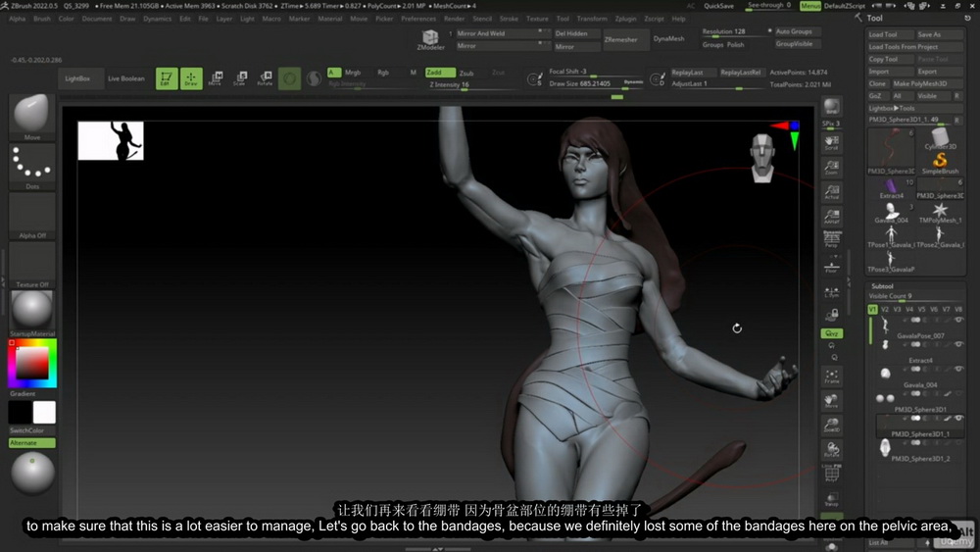Toggle visibility eye of PM3D_Sphere3D1_1 subtool
The image size is (980, 552).
pos(958,419)
